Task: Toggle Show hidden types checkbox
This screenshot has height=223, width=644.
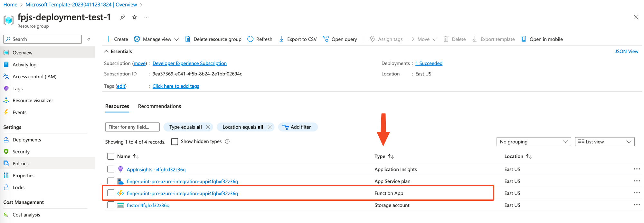Action: point(175,141)
